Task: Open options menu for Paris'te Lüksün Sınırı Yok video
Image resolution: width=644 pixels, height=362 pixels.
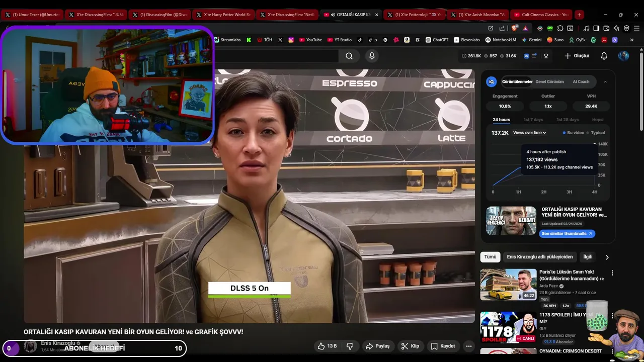Action: 612,273
